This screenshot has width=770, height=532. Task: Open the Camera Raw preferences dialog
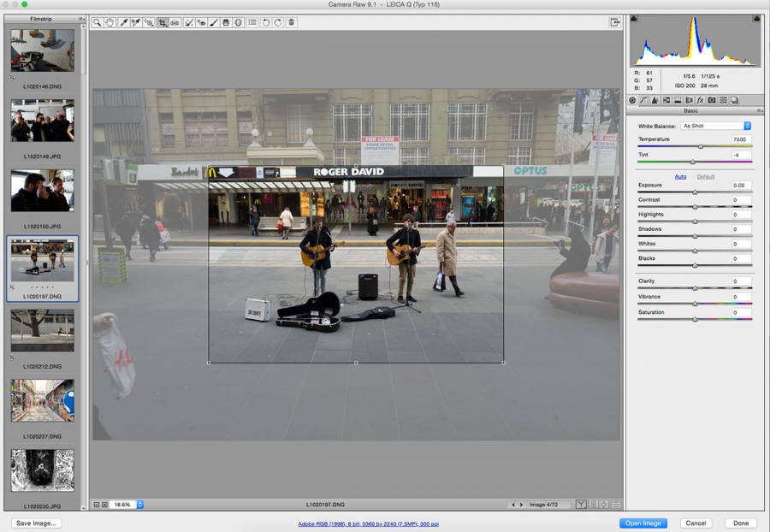[x=252, y=22]
